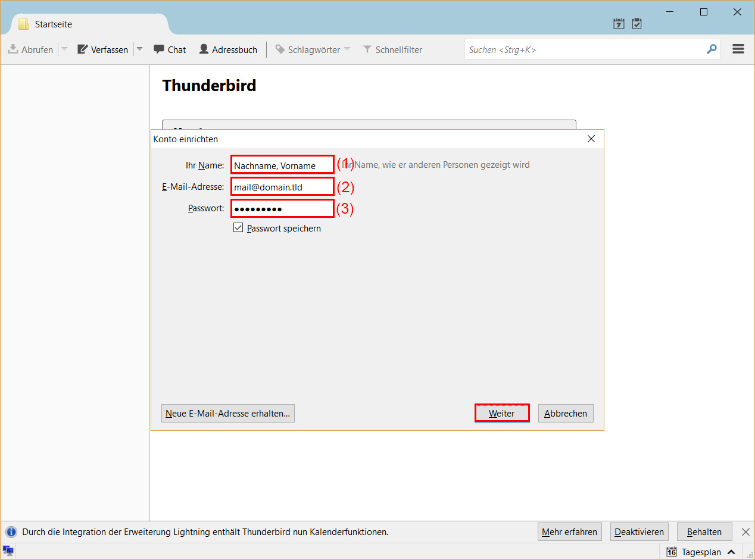Image resolution: width=755 pixels, height=560 pixels.
Task: Toggle the Tagesplan pane in the status bar
Action: pyautogui.click(x=701, y=552)
